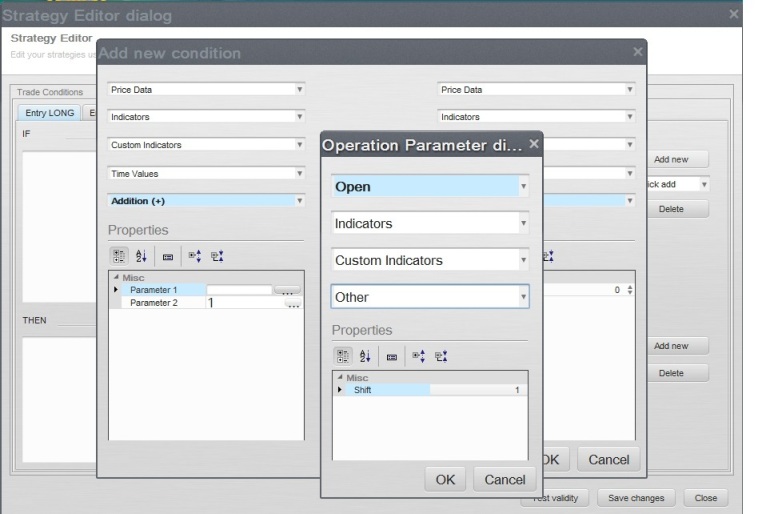Open right Price Data dropdown in Add new condition

tap(629, 89)
